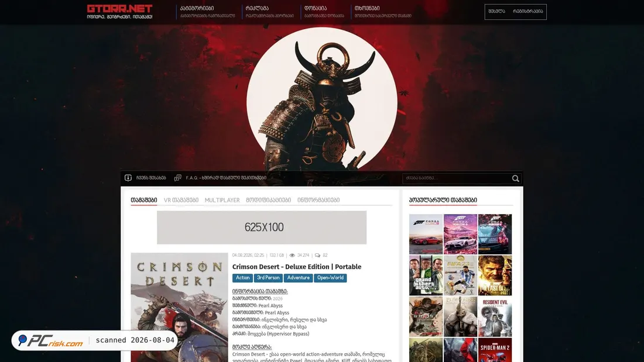Viewport: 644px width, 362px height.
Task: Open the Ghost of Tsushima thumbnail
Action: click(426, 317)
